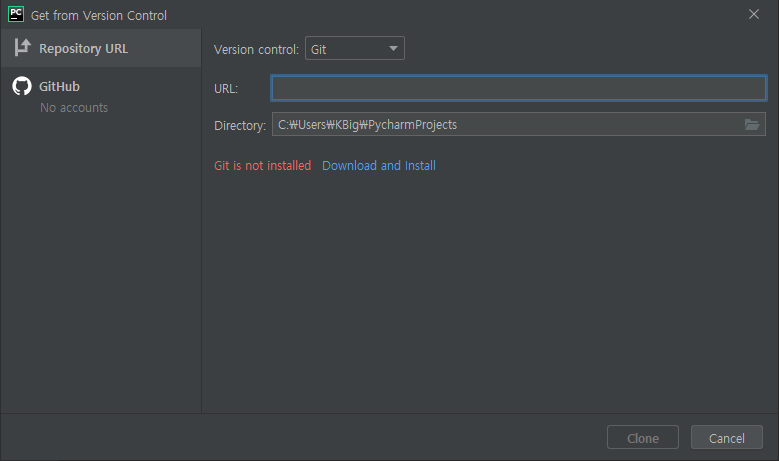The width and height of the screenshot is (779, 461).
Task: Click the 'Git is not installed' message
Action: pyautogui.click(x=262, y=165)
